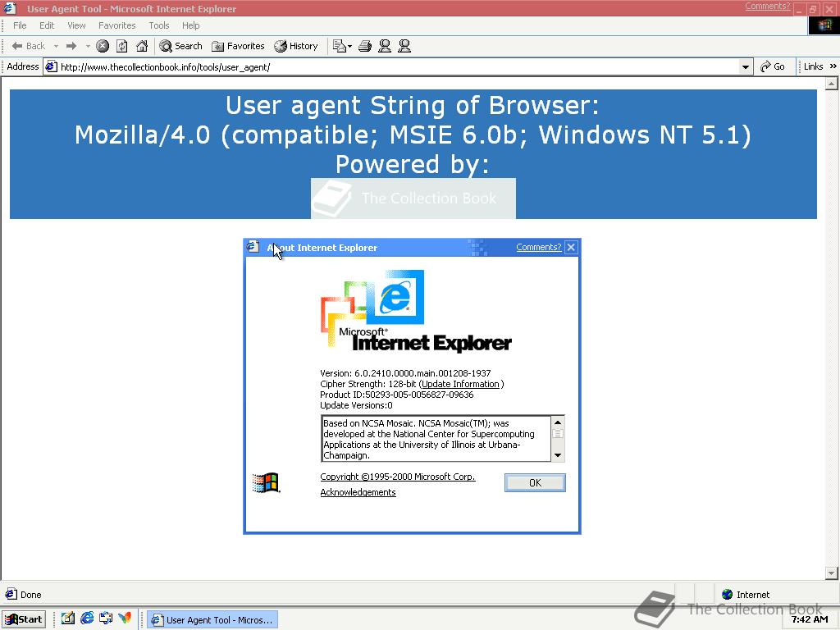Click the Forward arrow icon
840x630 pixels.
[x=71, y=46]
